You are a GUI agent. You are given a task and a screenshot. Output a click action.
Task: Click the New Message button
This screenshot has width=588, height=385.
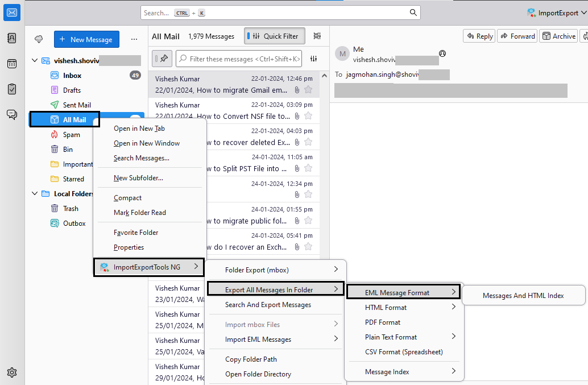tap(86, 39)
